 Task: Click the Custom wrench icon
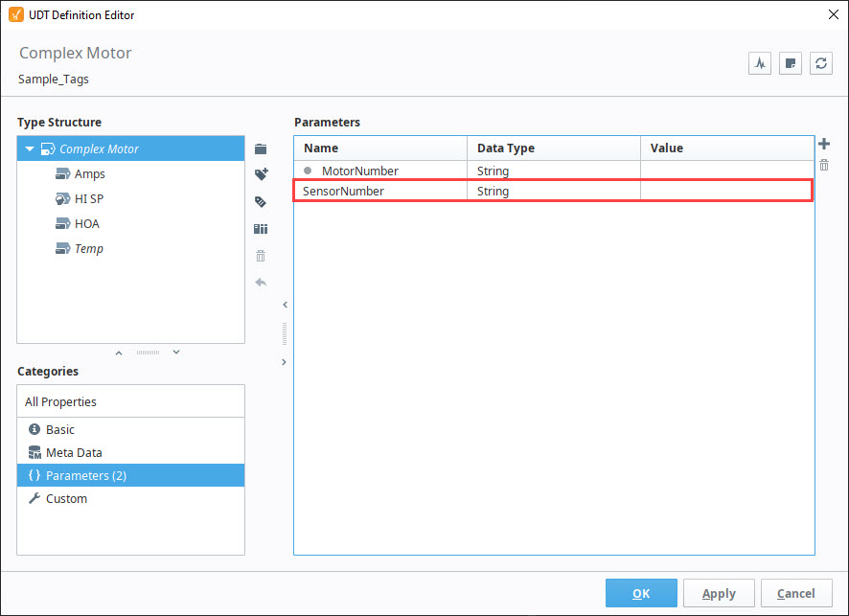[34, 498]
